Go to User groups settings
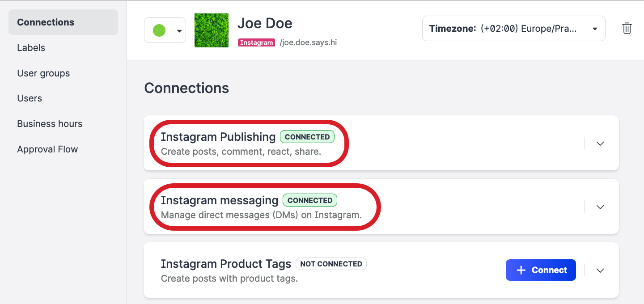 tap(43, 73)
